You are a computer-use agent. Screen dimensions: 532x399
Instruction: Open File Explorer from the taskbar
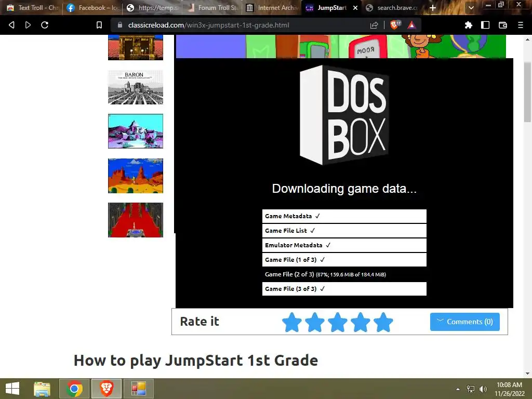pyautogui.click(x=42, y=389)
